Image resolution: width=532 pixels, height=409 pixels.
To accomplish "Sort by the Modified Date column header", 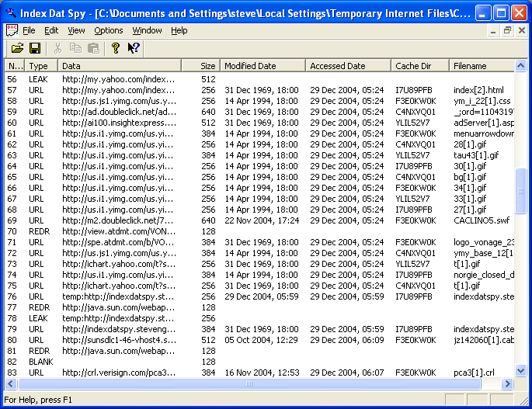I will (x=263, y=66).
